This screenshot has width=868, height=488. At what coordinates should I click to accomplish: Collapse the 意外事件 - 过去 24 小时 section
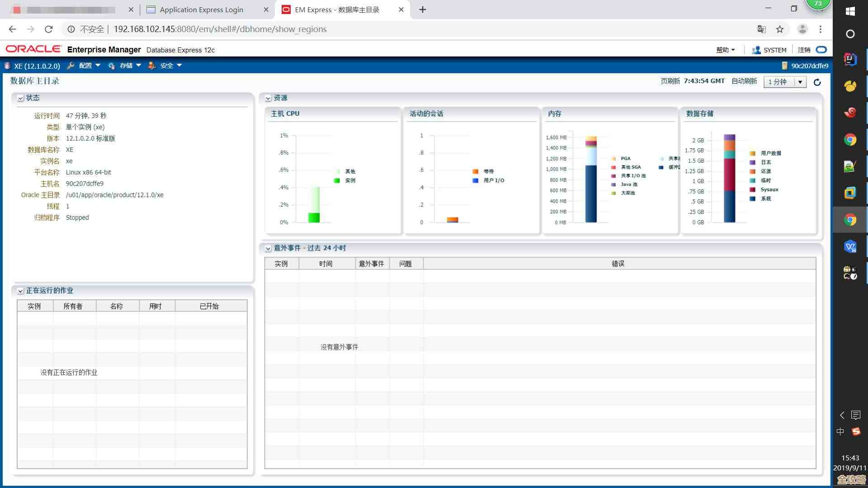[x=267, y=248]
